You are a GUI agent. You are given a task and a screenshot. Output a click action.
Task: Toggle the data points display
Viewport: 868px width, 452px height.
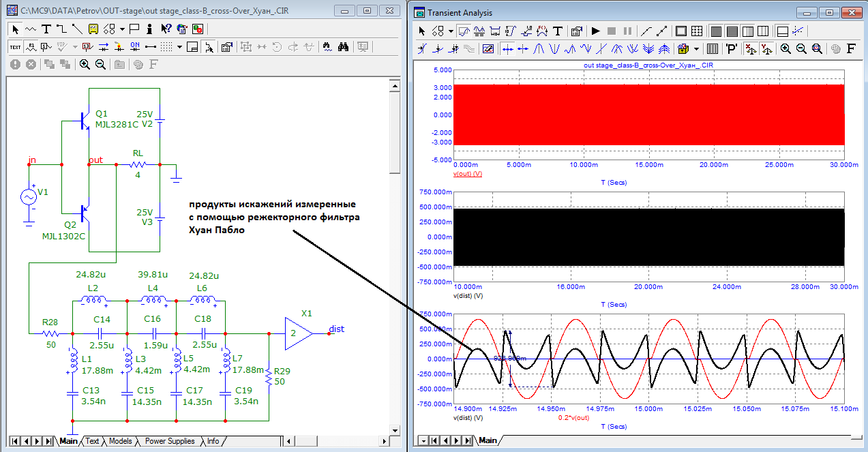646,31
